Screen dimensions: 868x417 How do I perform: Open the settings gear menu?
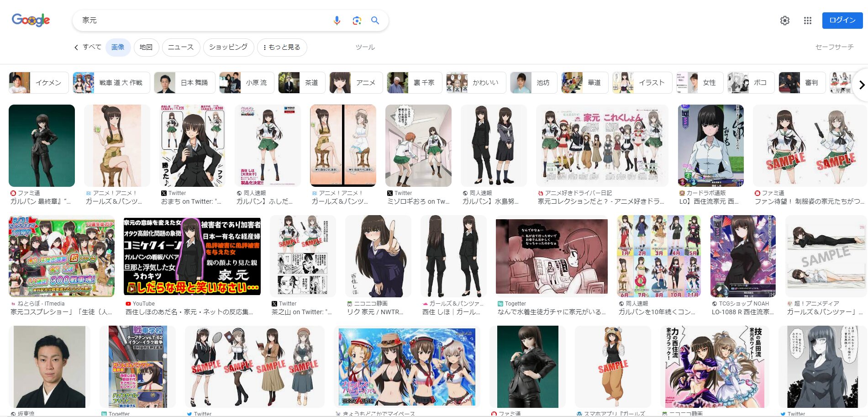pyautogui.click(x=784, y=21)
